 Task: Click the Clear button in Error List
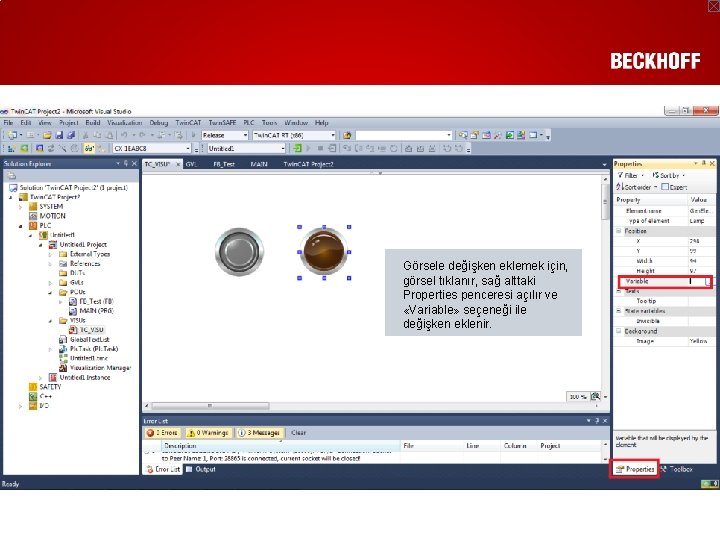pos(298,433)
